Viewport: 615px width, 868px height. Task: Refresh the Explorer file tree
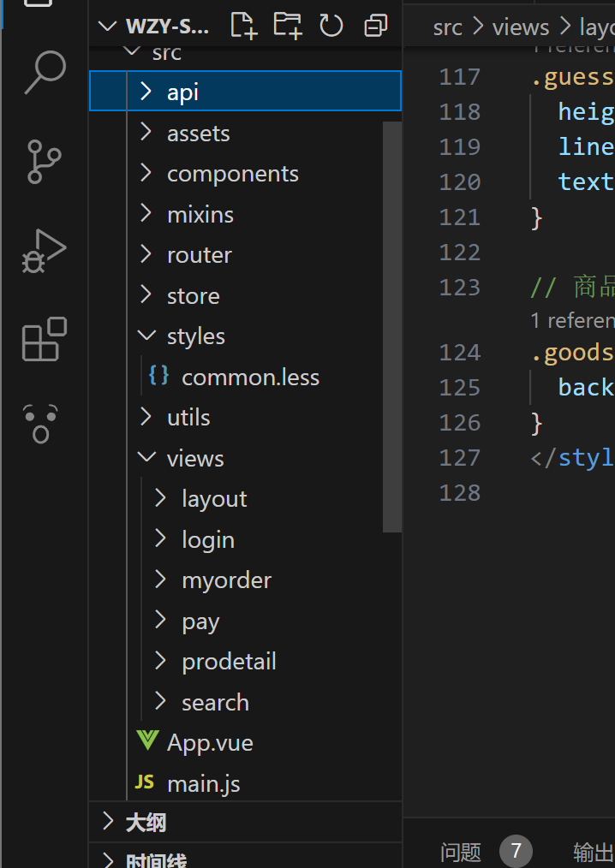(331, 26)
